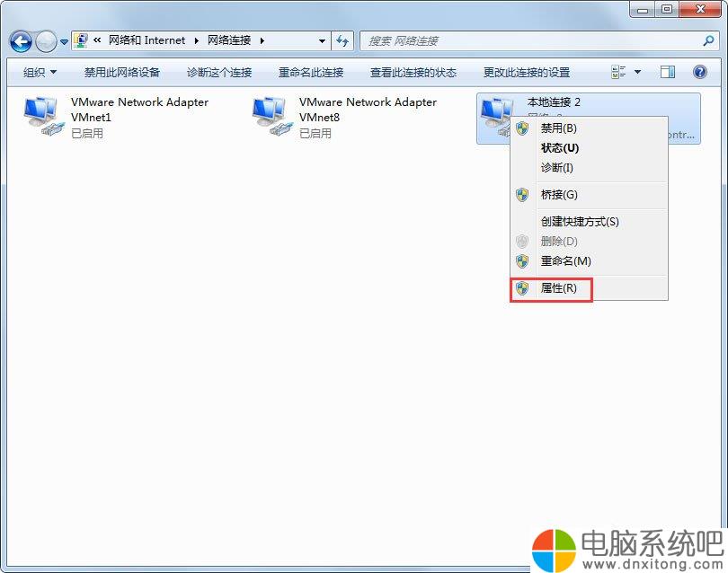
Task: Select the VMware Network Adapter VMnet8 icon
Action: point(272,116)
